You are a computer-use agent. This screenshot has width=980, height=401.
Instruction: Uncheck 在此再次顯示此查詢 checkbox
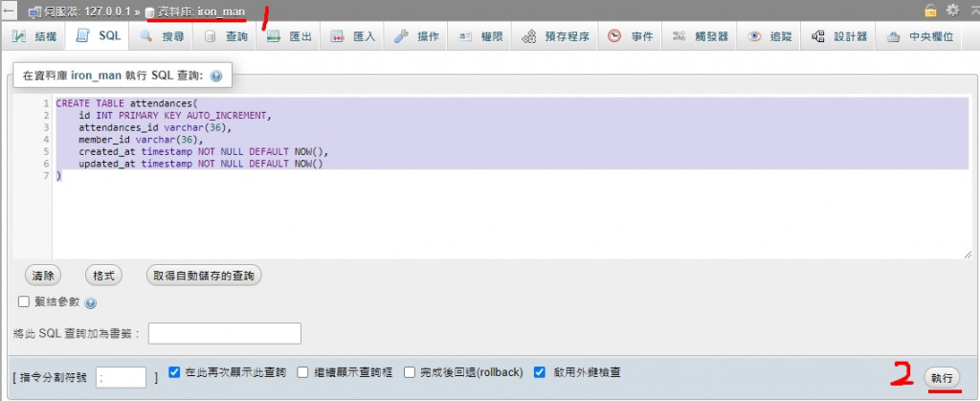click(x=174, y=372)
